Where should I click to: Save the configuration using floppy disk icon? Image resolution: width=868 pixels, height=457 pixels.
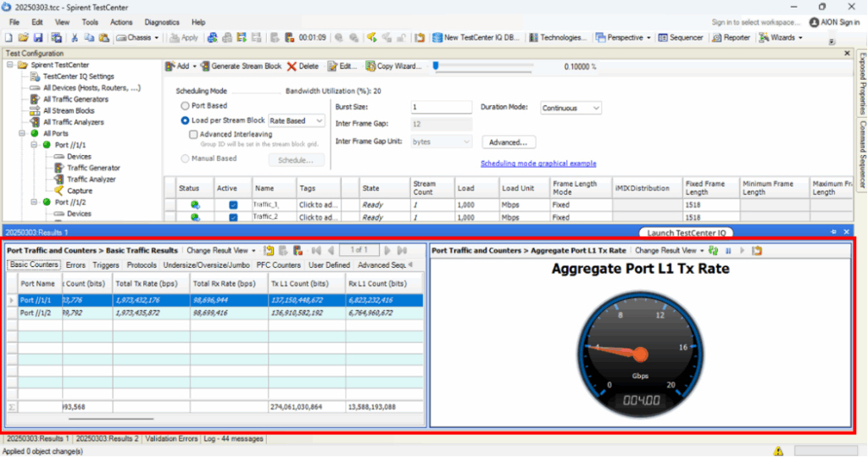pyautogui.click(x=37, y=37)
